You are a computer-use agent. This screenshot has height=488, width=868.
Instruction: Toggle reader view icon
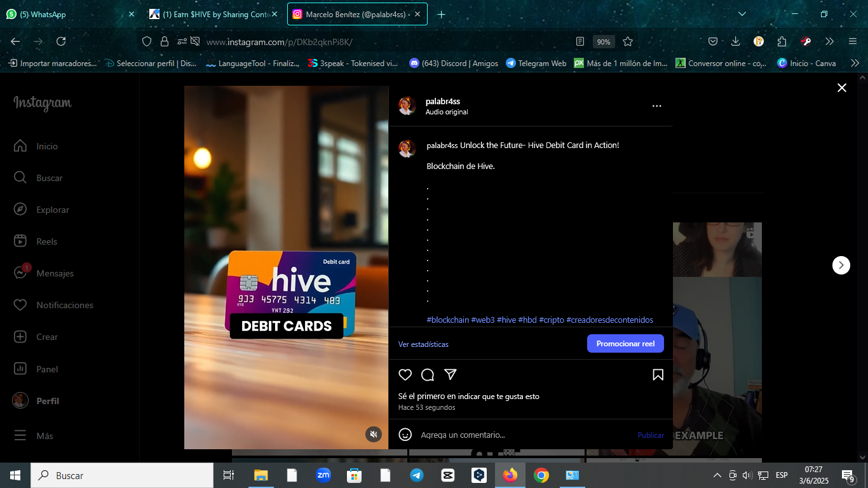[x=580, y=41]
